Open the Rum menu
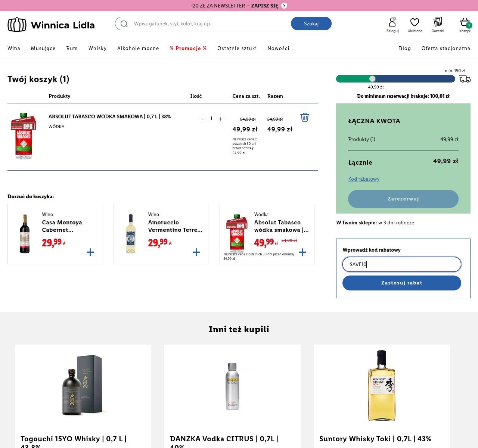Screen dimensions: 478x448 pyautogui.click(x=72, y=48)
